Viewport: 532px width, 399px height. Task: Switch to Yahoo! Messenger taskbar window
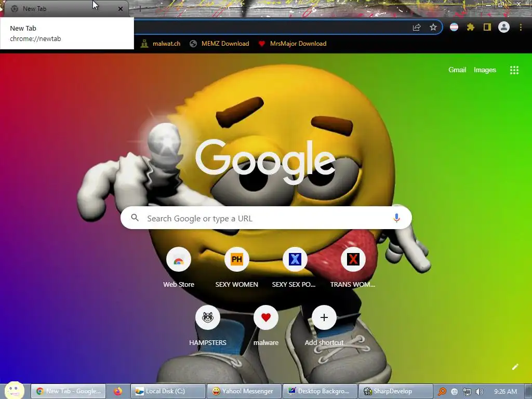tap(244, 391)
